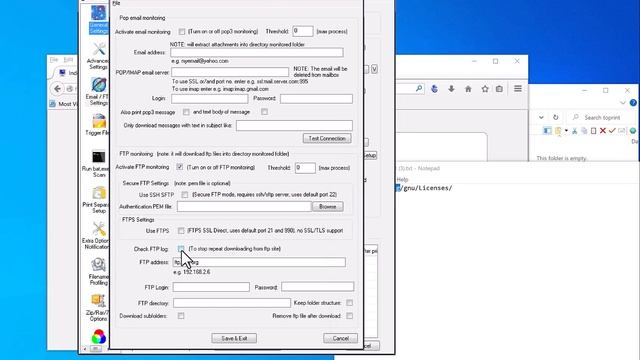
Task: Click the Test Connection button
Action: click(327, 138)
